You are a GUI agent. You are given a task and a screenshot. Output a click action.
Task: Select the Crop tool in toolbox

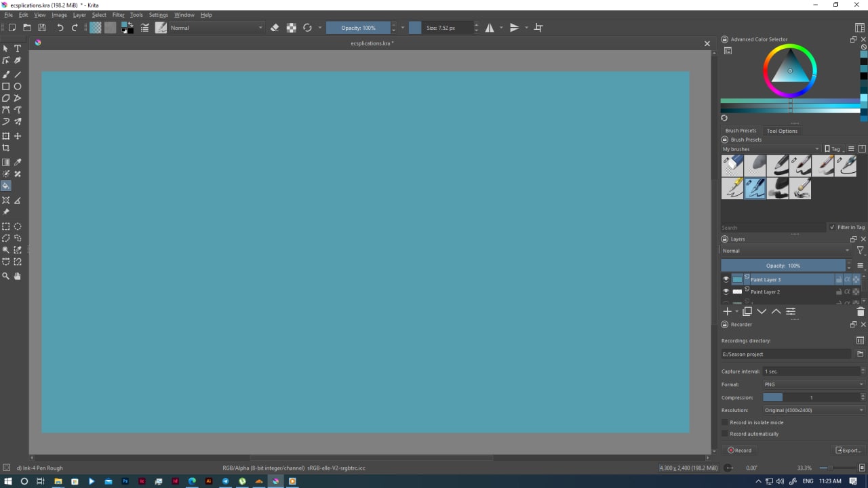click(x=6, y=148)
